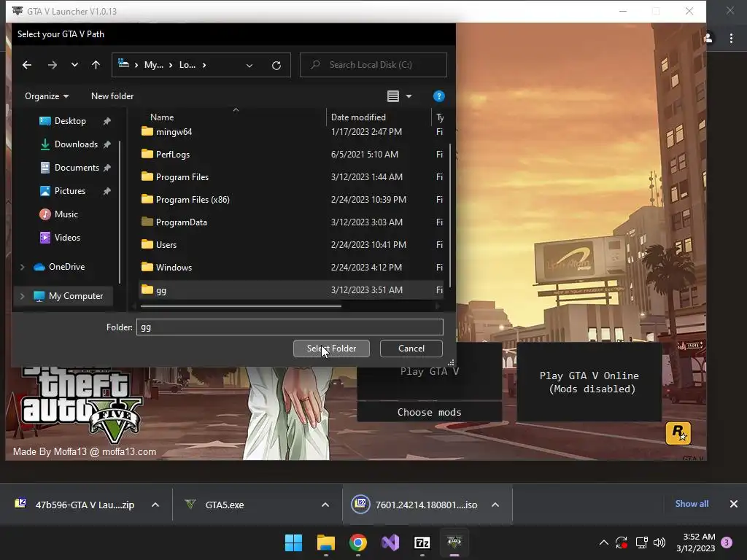Select Music in navigation pane
The width and height of the screenshot is (747, 560).
click(x=66, y=214)
